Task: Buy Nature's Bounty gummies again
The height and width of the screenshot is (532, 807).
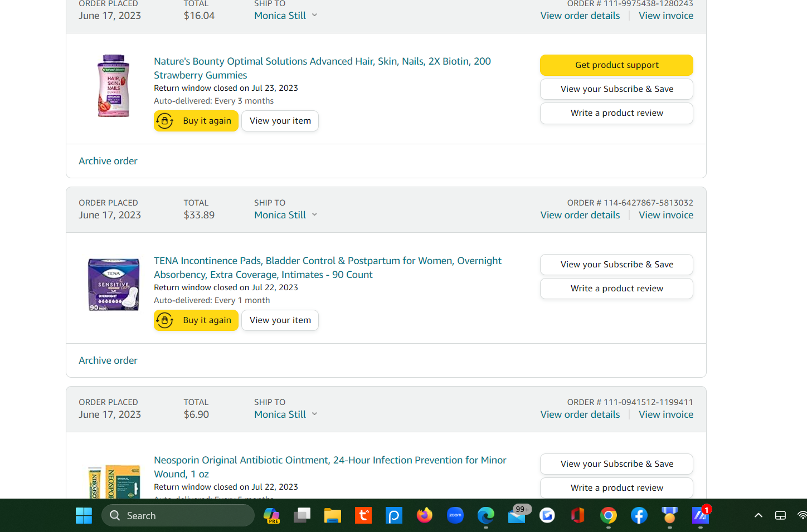Action: (x=196, y=121)
